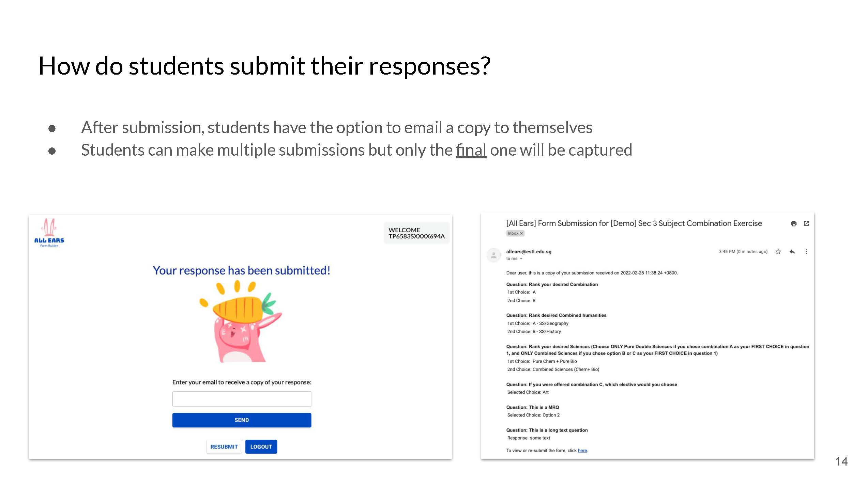
Task: Click the 3:45 PM email timestamp
Action: click(743, 252)
